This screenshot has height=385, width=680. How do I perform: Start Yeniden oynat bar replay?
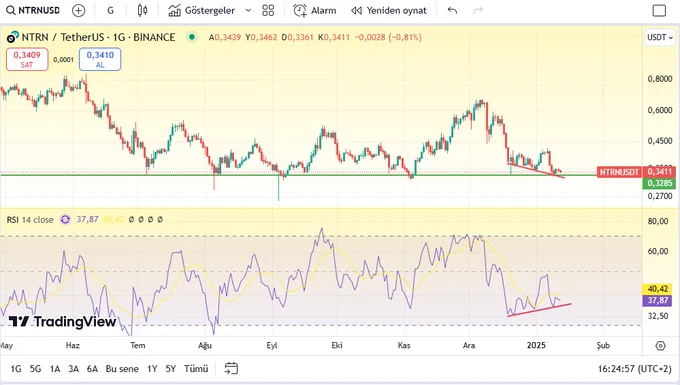pos(389,10)
